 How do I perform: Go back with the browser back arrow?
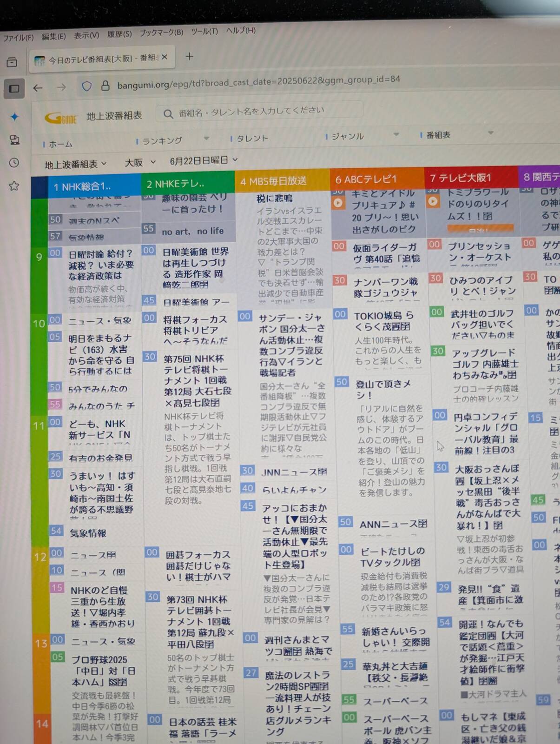point(38,87)
